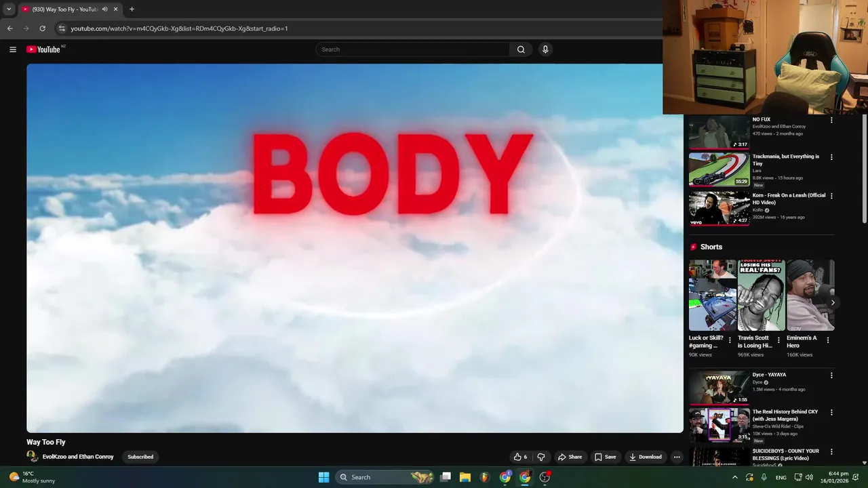Open options for Luck or Skill short
868x488 pixels.
pos(730,340)
